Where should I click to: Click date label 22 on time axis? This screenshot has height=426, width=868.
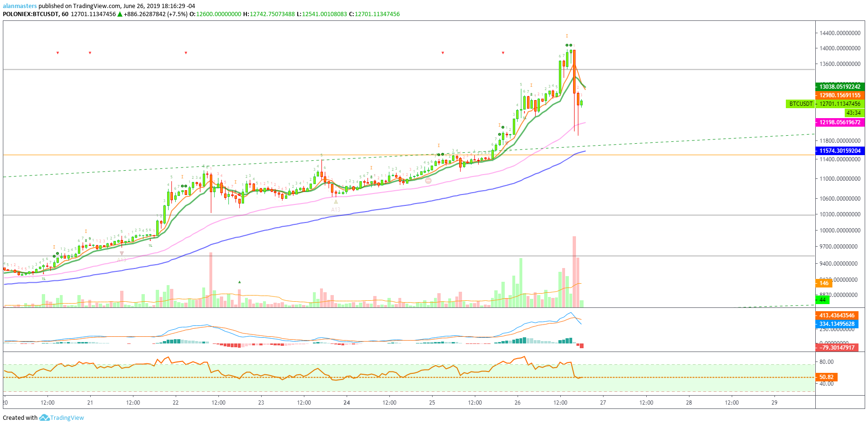click(x=176, y=403)
